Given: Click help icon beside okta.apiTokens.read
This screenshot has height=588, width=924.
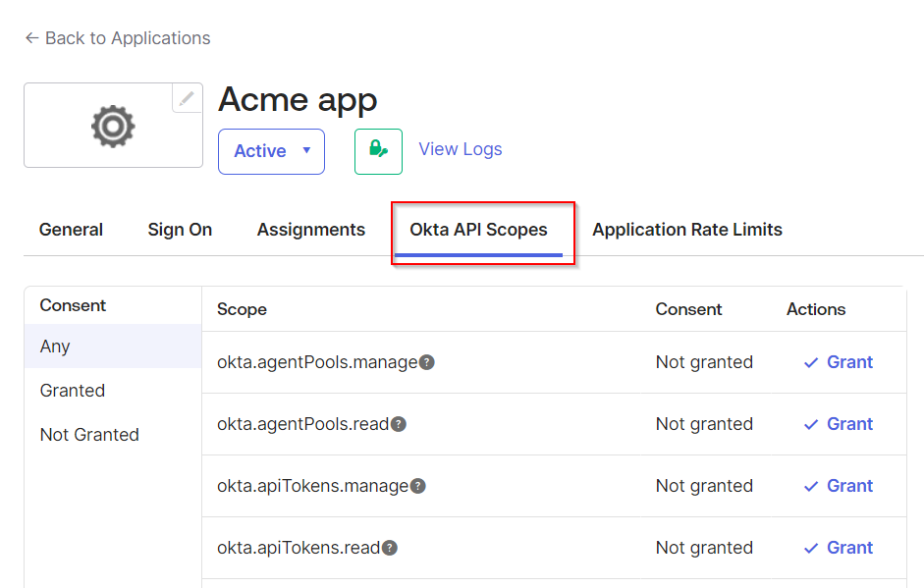Looking at the screenshot, I should 390,548.
